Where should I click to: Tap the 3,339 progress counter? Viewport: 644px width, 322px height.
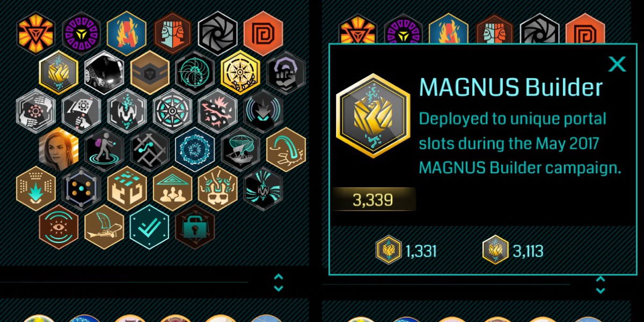click(x=373, y=200)
